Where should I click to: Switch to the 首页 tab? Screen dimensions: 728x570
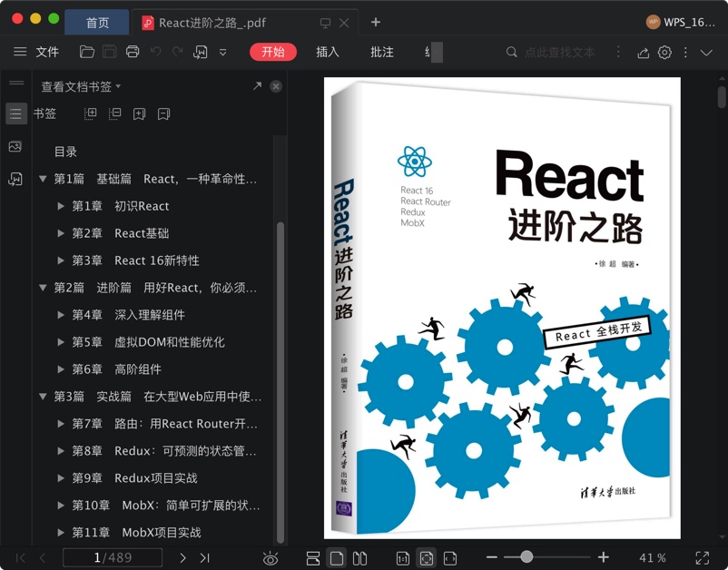click(x=97, y=23)
